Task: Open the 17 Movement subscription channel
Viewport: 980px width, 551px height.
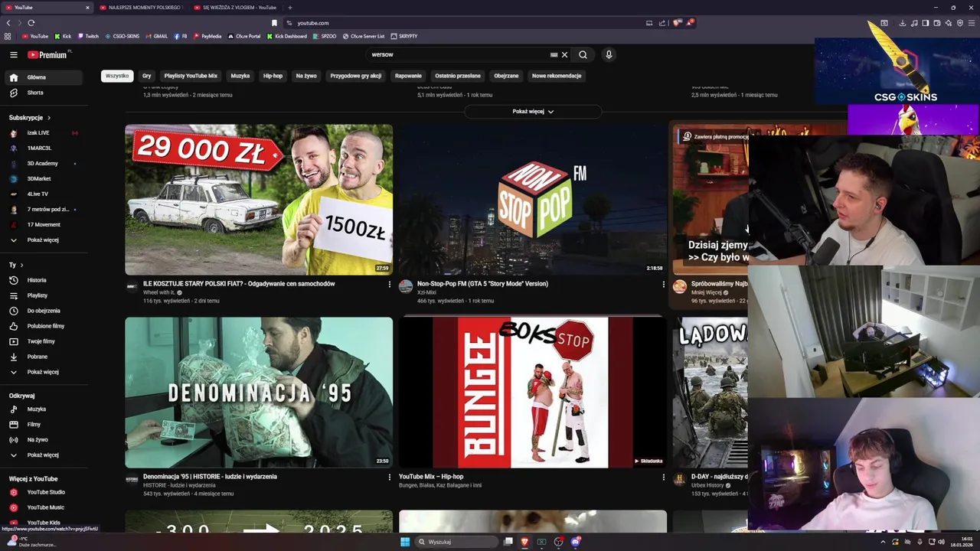Action: 44,224
